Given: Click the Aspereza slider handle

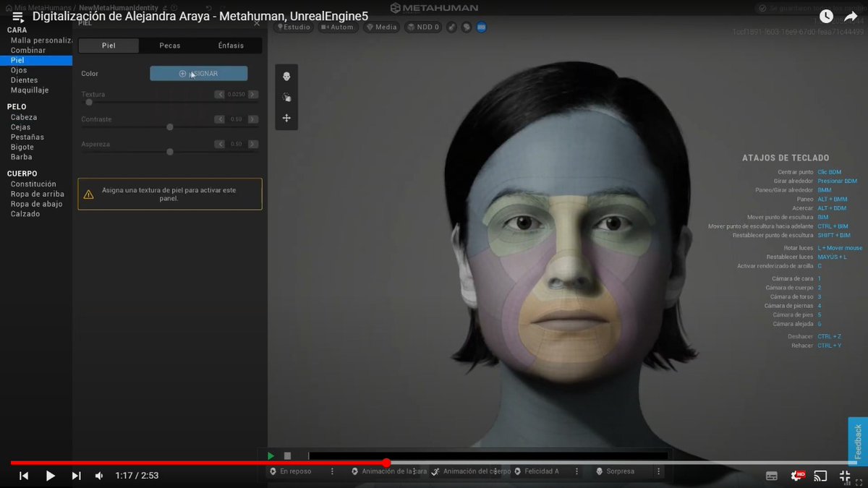Looking at the screenshot, I should (170, 152).
